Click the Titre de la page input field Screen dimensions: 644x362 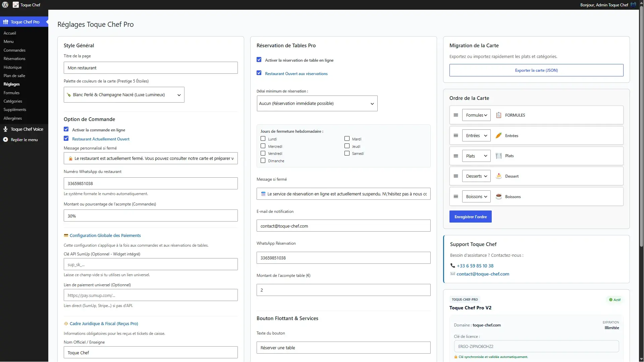[x=151, y=68]
